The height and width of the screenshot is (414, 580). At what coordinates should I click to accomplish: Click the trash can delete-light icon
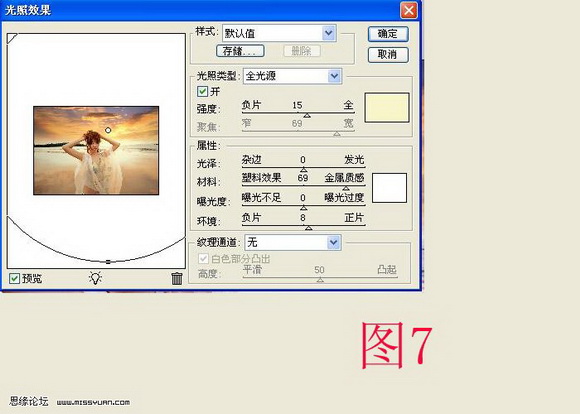pyautogui.click(x=177, y=278)
